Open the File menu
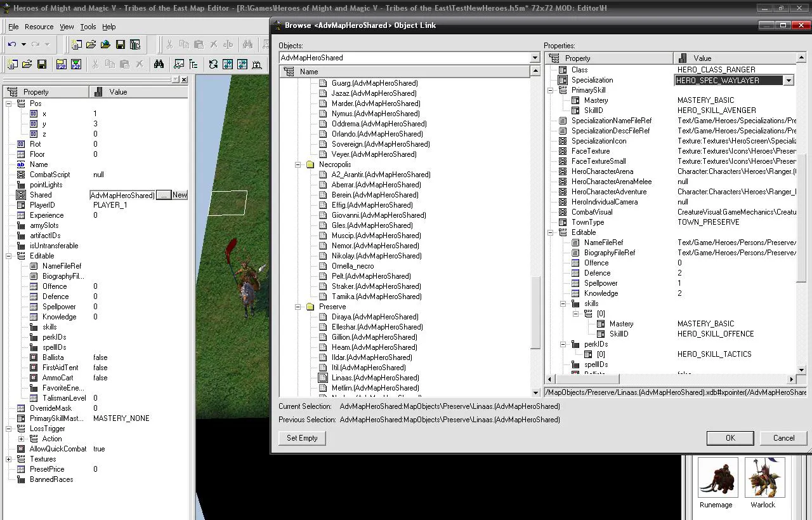The width and height of the screenshot is (812, 520). (13, 27)
